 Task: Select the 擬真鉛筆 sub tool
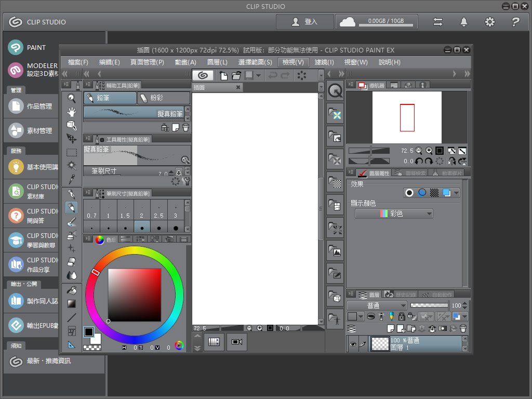pos(134,113)
